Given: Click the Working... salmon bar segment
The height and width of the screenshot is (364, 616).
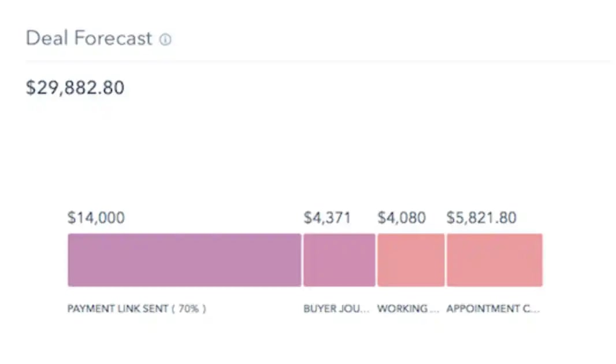Looking at the screenshot, I should 411,260.
